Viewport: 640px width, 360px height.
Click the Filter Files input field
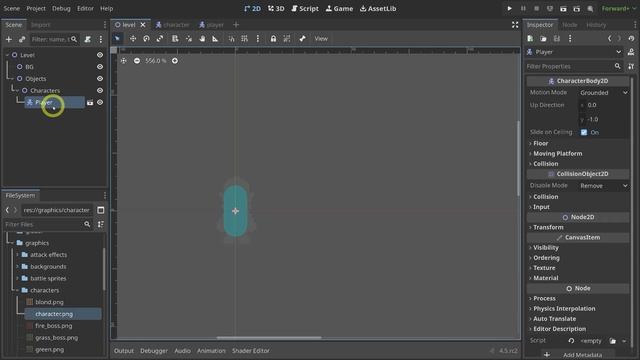tap(48, 224)
